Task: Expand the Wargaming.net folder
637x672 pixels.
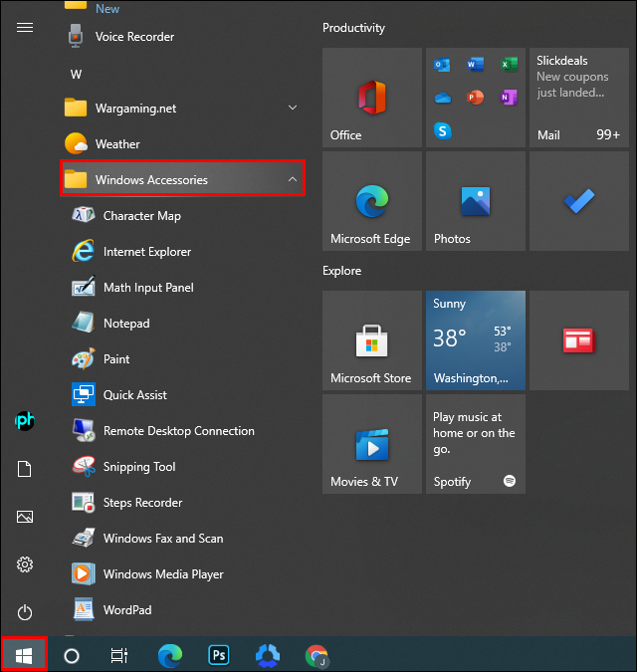Action: point(182,108)
